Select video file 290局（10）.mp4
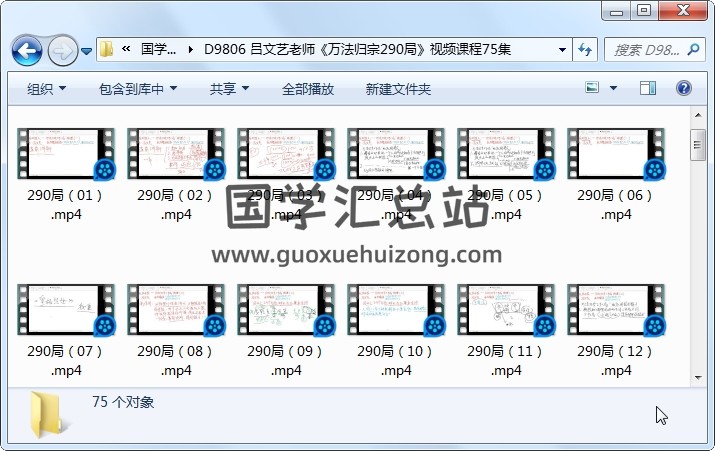This screenshot has height=451, width=715. point(395,331)
